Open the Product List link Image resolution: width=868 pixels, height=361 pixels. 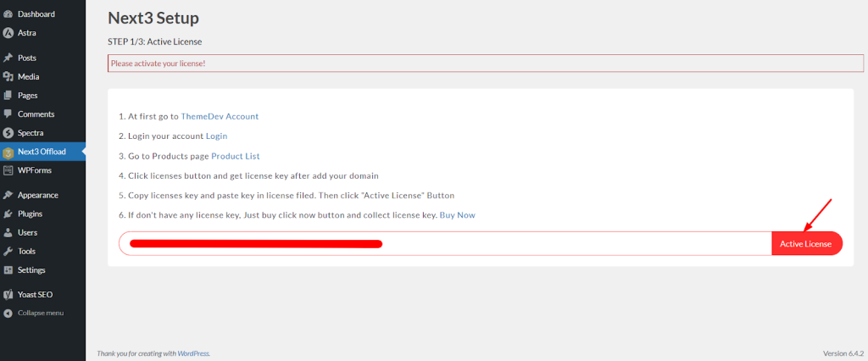236,156
